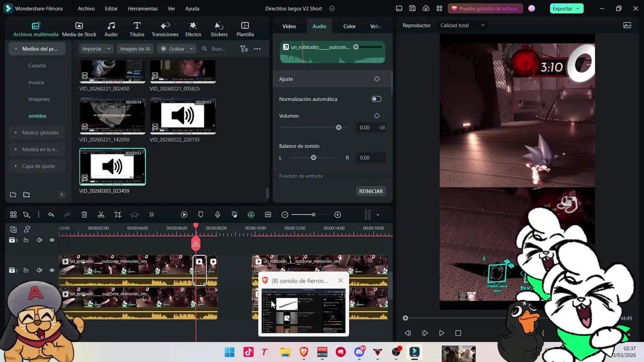Expand Medios globales tree item
This screenshot has height=362, width=644.
[x=16, y=133]
